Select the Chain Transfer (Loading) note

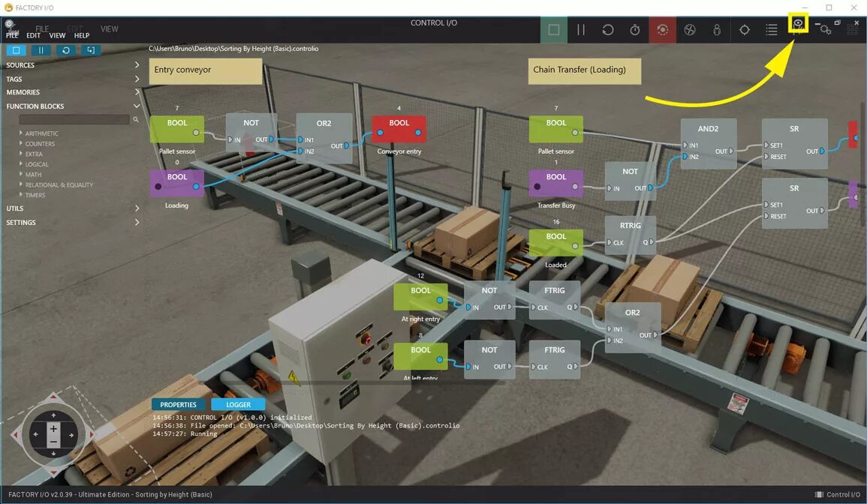(x=585, y=71)
